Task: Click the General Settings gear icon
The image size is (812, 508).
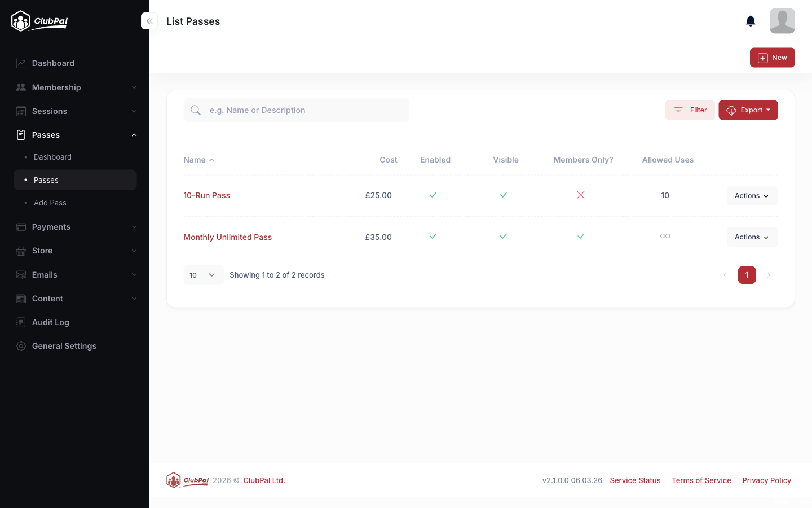Action: click(x=21, y=346)
